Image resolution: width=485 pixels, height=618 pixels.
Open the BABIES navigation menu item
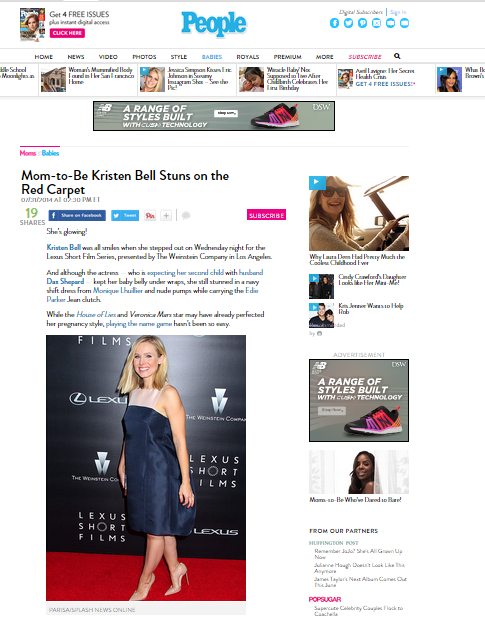(x=212, y=57)
